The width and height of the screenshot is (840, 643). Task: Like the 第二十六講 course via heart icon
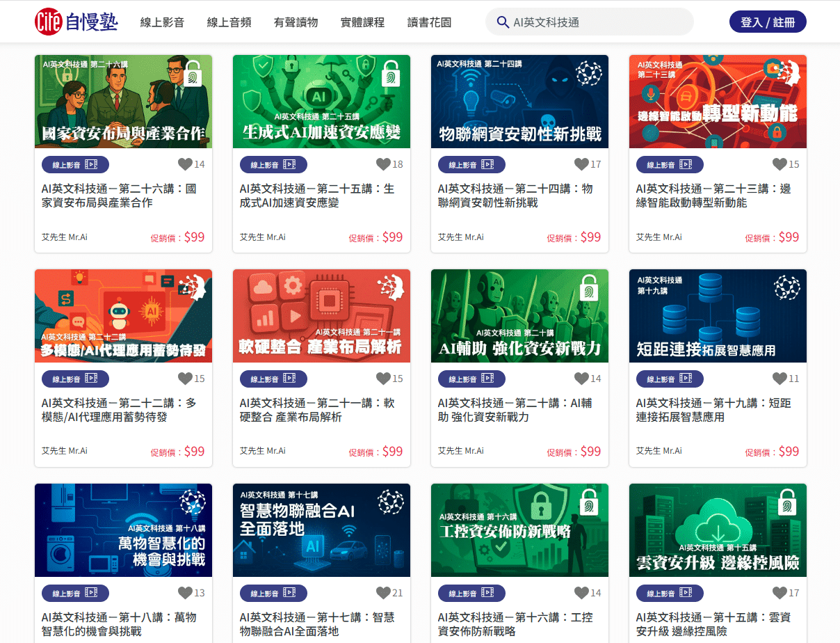pyautogui.click(x=185, y=164)
